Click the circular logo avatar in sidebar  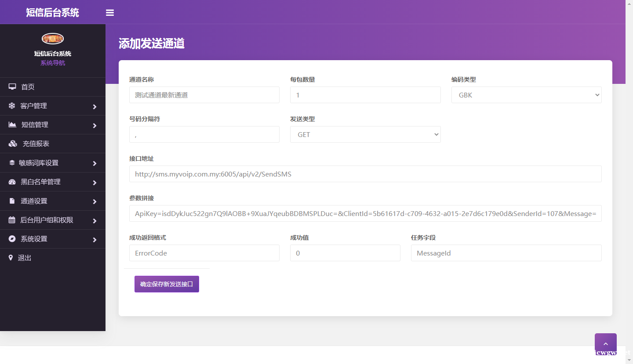[52, 38]
